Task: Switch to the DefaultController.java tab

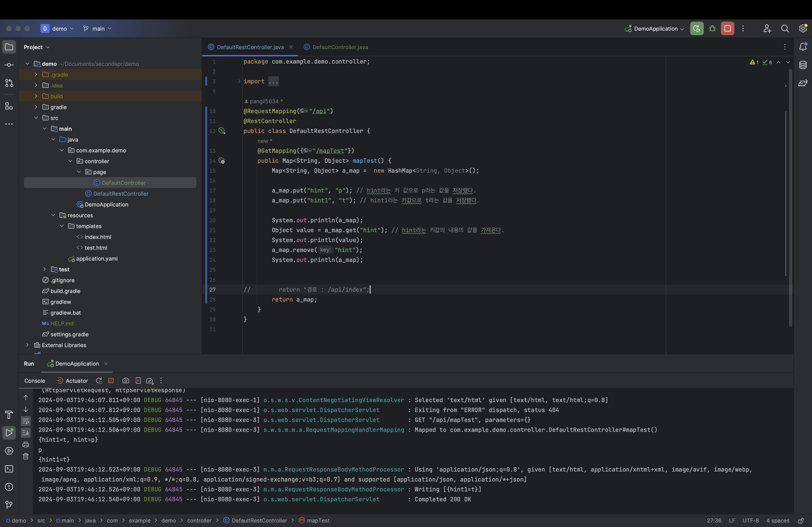Action: (x=340, y=47)
